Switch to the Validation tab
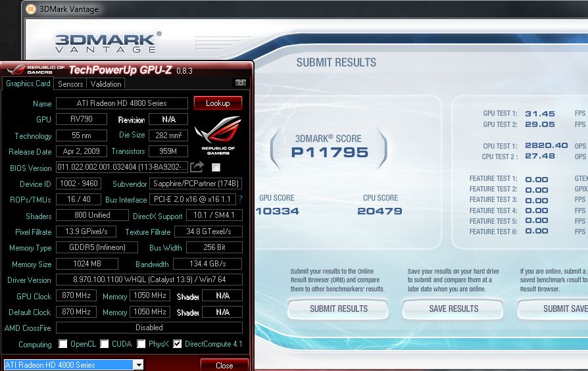Screen dimensions: 588x371 106,84
